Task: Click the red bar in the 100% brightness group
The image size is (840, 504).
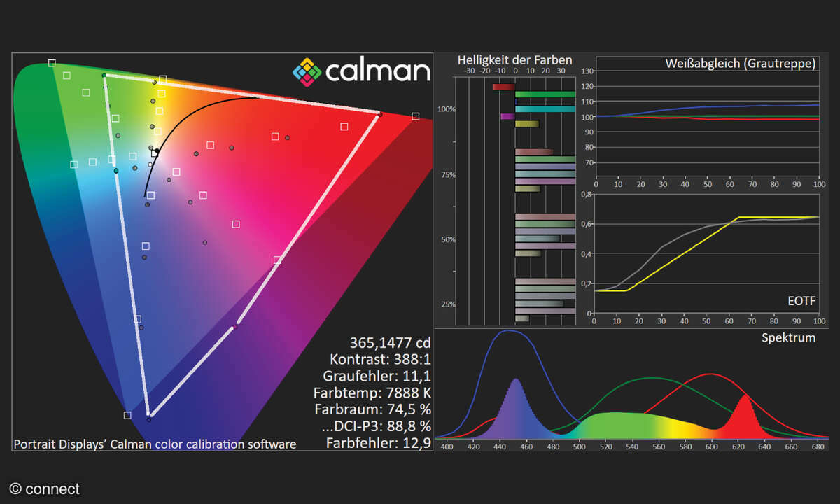Action: coord(503,87)
